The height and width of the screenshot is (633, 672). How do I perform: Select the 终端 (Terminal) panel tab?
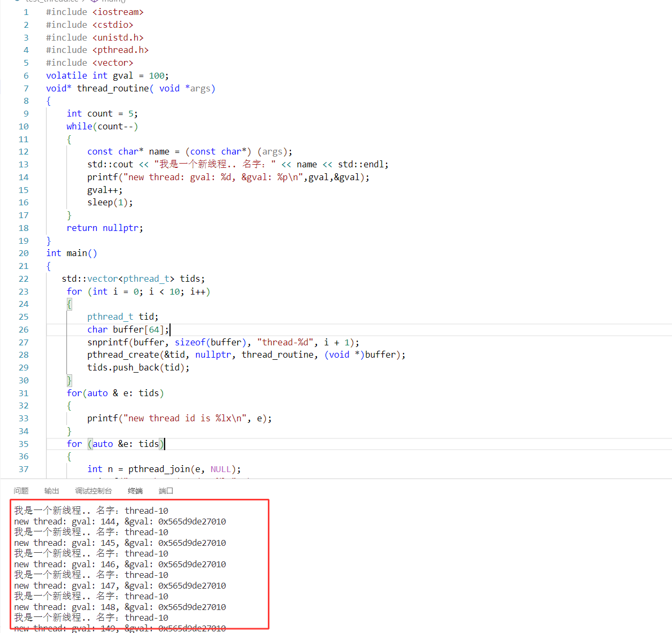[x=135, y=491]
